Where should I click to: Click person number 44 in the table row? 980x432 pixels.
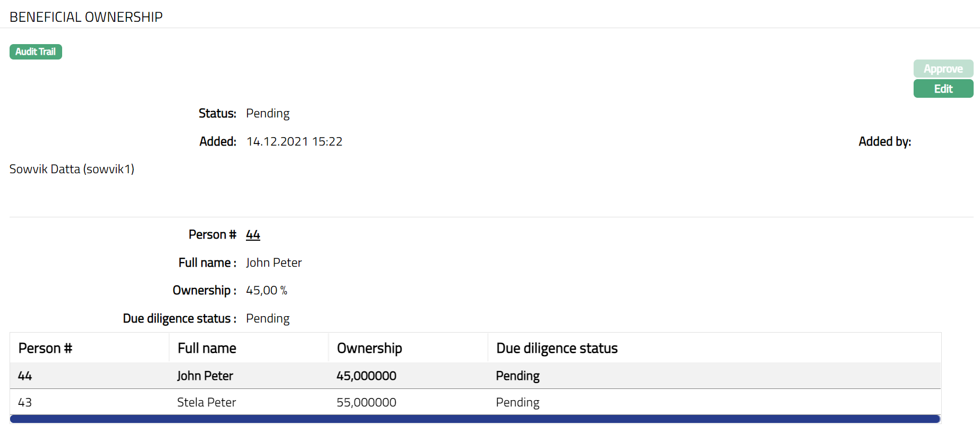25,376
